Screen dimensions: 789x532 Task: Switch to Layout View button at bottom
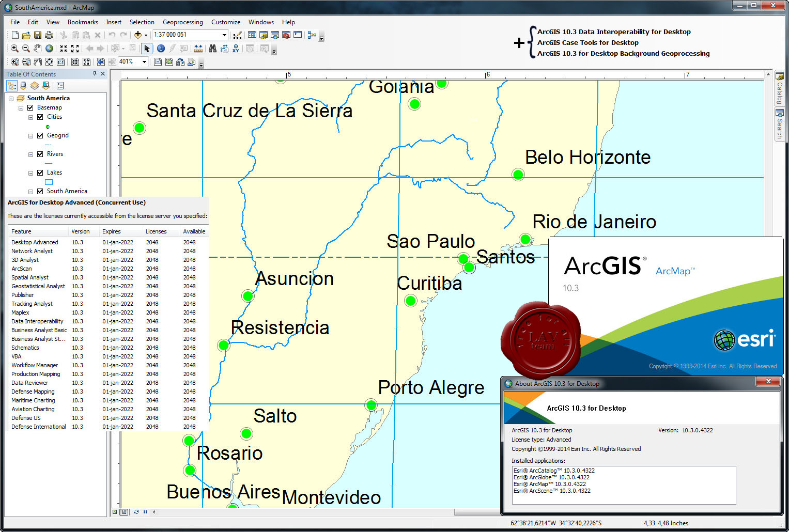(124, 512)
